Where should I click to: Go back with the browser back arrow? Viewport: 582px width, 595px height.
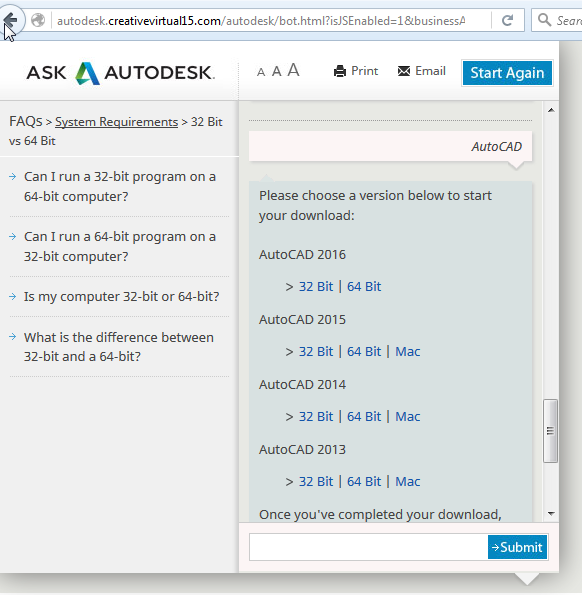[11, 19]
